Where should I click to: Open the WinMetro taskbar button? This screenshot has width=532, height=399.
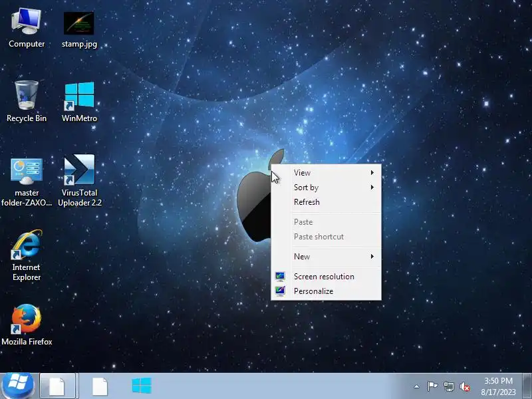click(x=142, y=386)
